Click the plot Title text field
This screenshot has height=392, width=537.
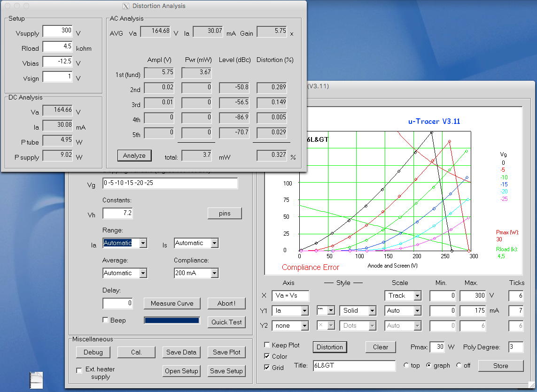(x=354, y=366)
